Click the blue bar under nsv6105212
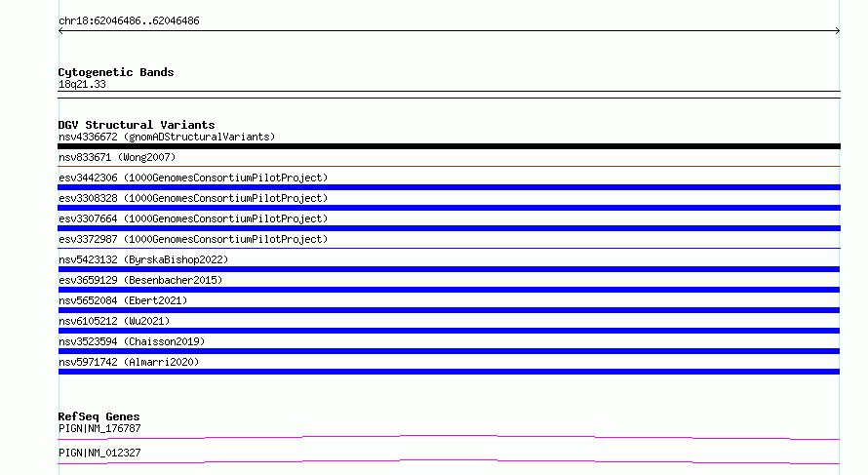868x475 pixels. pyautogui.click(x=449, y=331)
